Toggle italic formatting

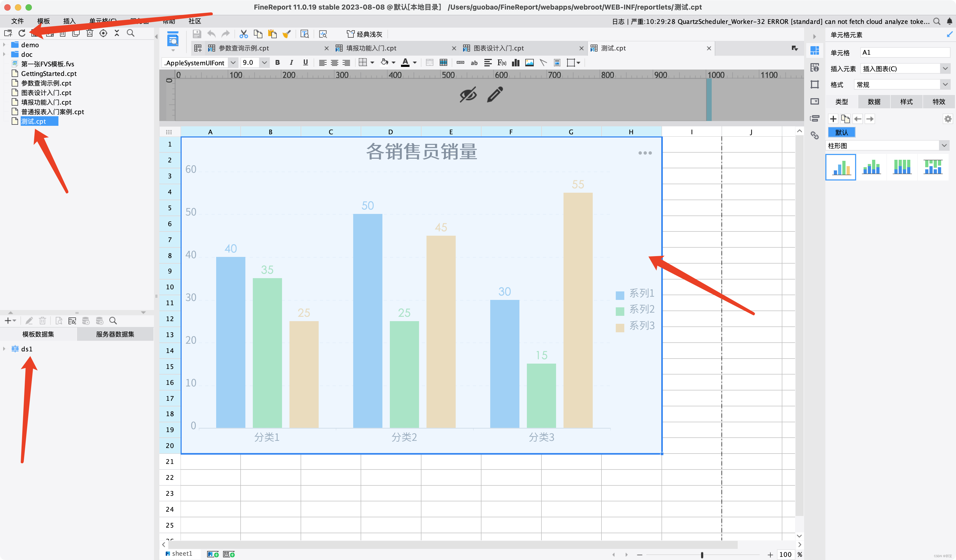(291, 63)
